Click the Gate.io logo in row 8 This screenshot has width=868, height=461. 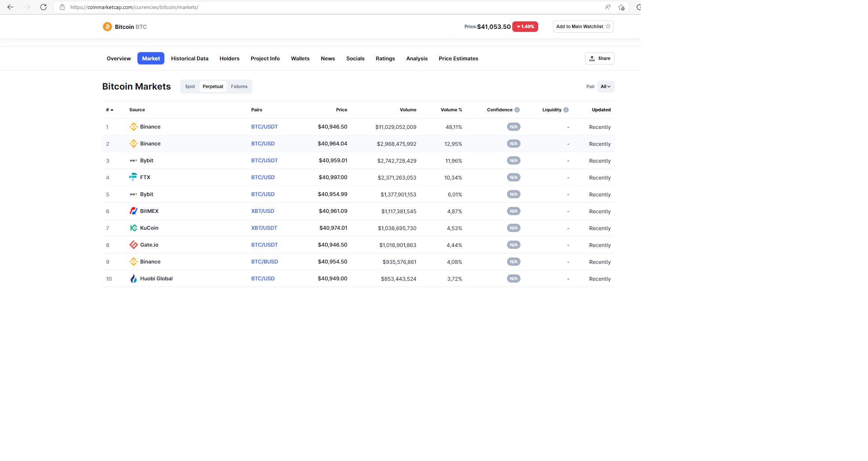coord(134,245)
